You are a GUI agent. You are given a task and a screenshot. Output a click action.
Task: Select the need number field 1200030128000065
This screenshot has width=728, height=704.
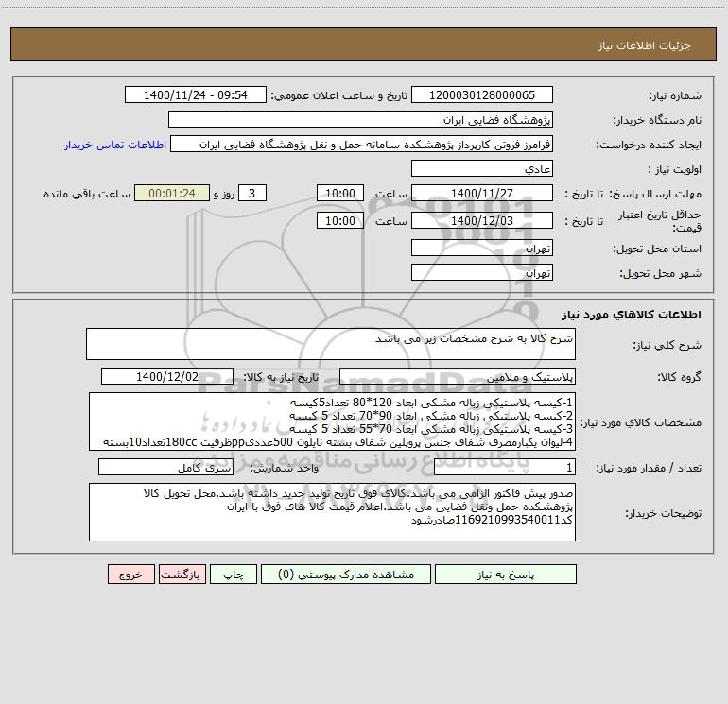[482, 94]
